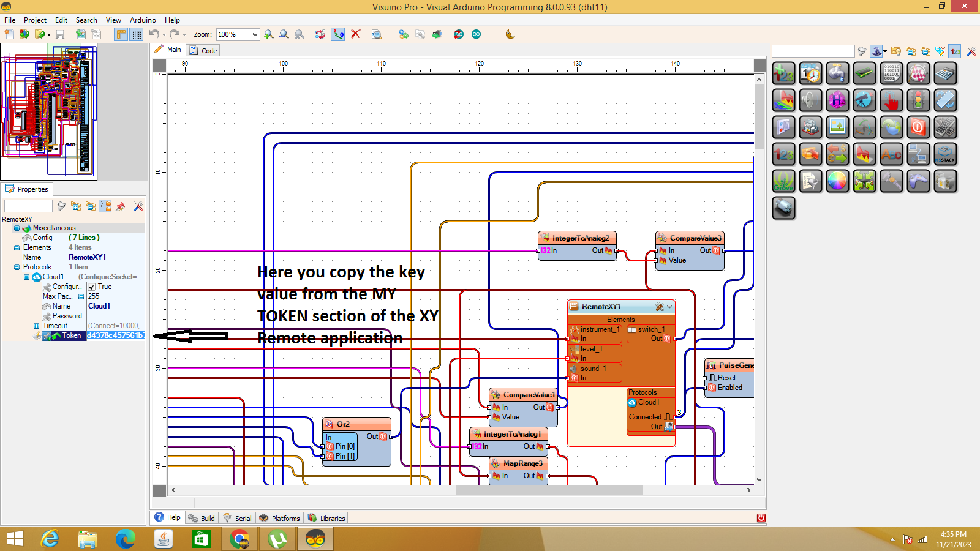This screenshot has width=980, height=551.
Task: Toggle the grid display toolbar button
Action: (136, 34)
